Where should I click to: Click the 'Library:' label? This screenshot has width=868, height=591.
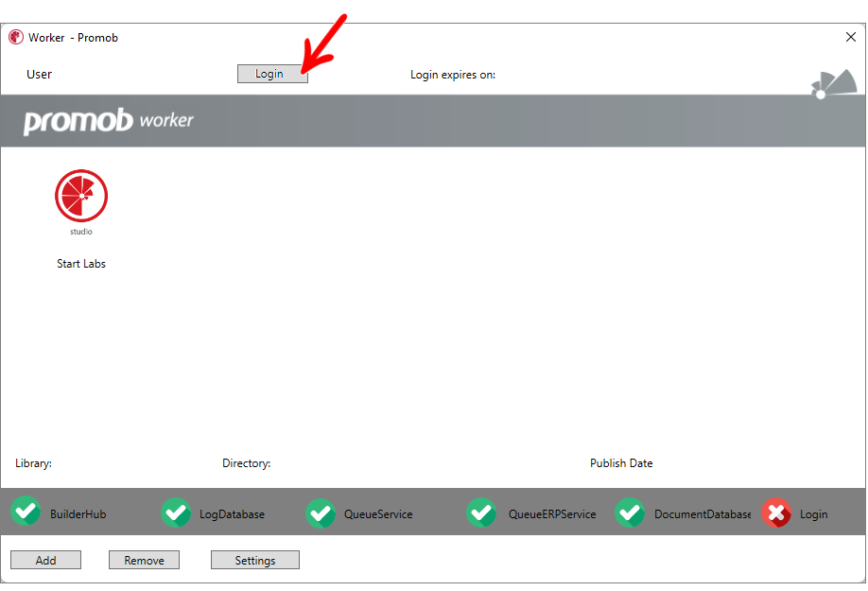[34, 463]
